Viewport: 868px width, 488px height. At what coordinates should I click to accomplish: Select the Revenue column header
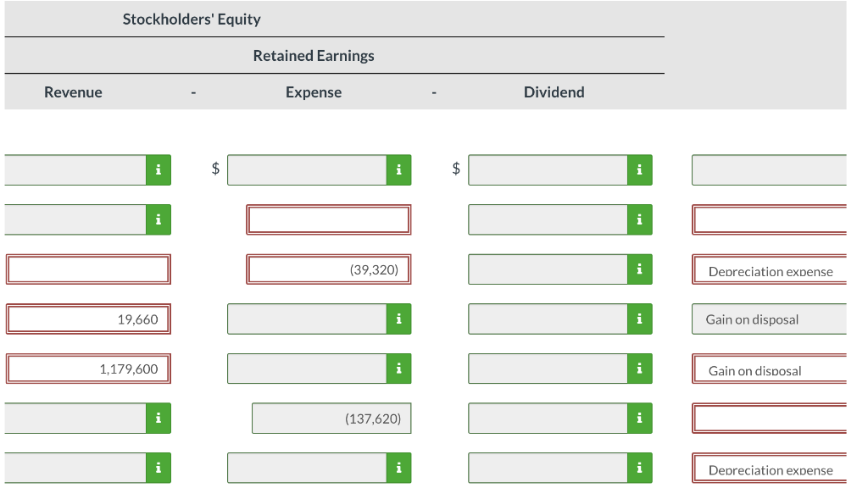pos(73,91)
